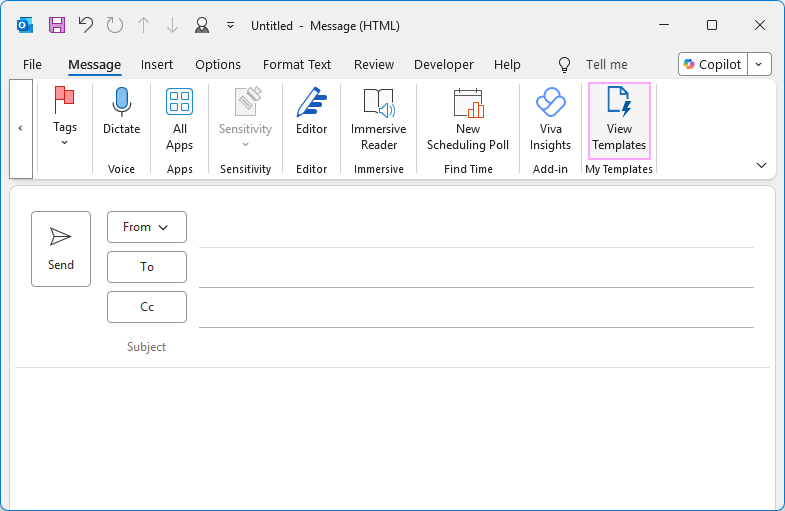Open All Apps
The image size is (785, 511).
[x=180, y=119]
